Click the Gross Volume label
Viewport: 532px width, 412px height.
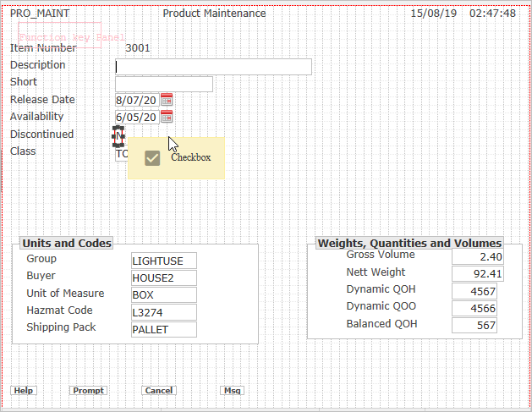(x=381, y=255)
